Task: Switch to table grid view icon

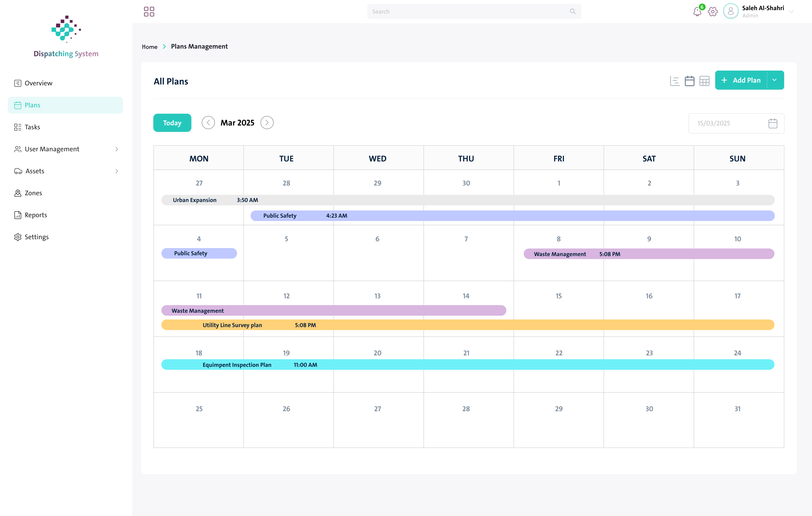Action: 704,81
